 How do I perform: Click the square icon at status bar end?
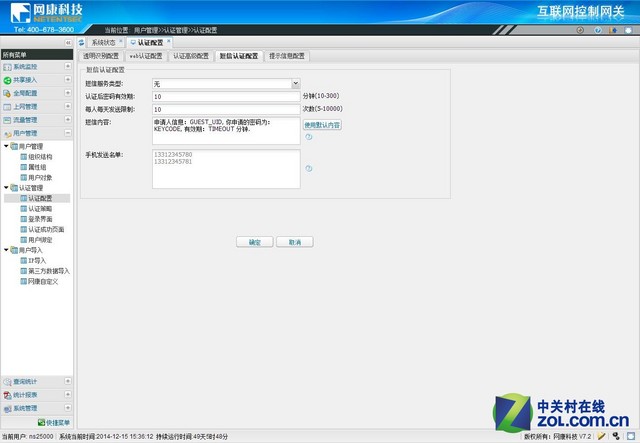pos(631,436)
